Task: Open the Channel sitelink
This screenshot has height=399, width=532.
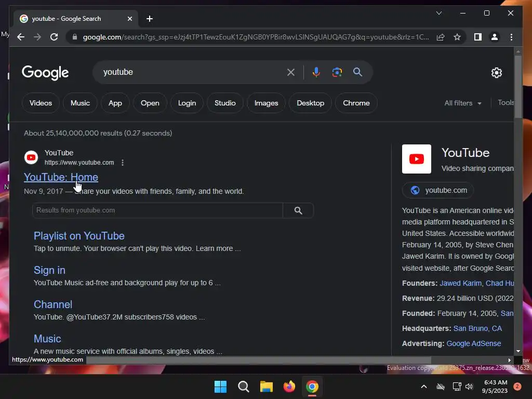Action: click(53, 304)
